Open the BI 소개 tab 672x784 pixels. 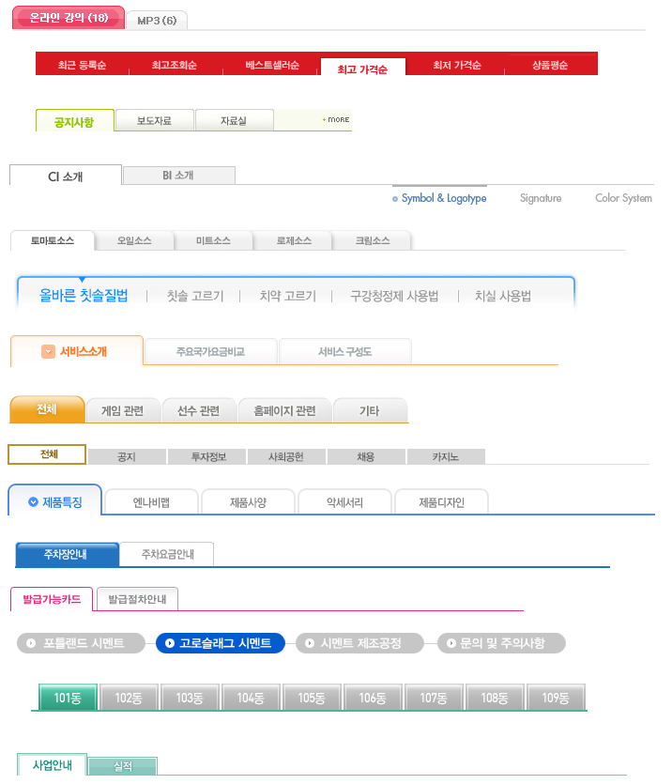point(178,176)
